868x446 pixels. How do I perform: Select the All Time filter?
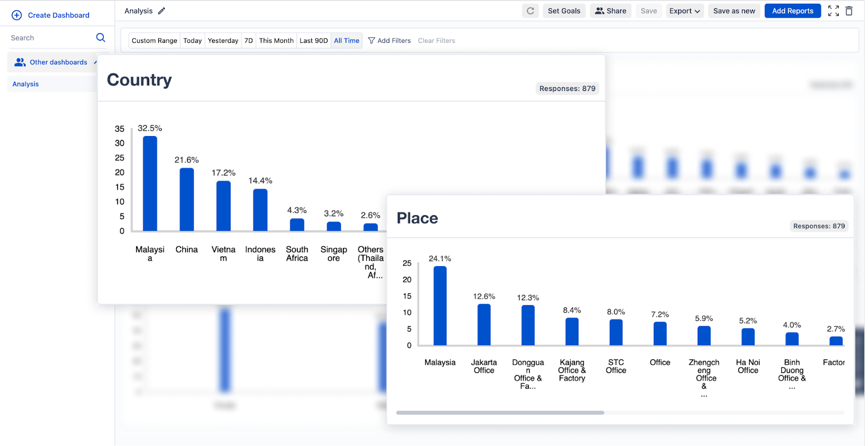pyautogui.click(x=347, y=41)
